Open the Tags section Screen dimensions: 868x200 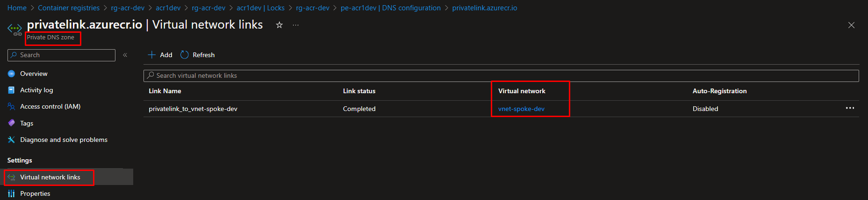[27, 123]
